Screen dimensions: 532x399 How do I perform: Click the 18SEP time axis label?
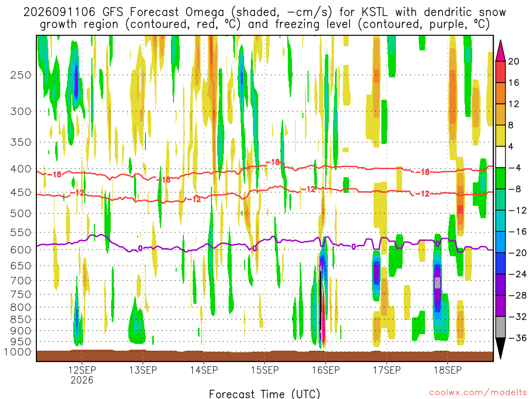coord(447,370)
